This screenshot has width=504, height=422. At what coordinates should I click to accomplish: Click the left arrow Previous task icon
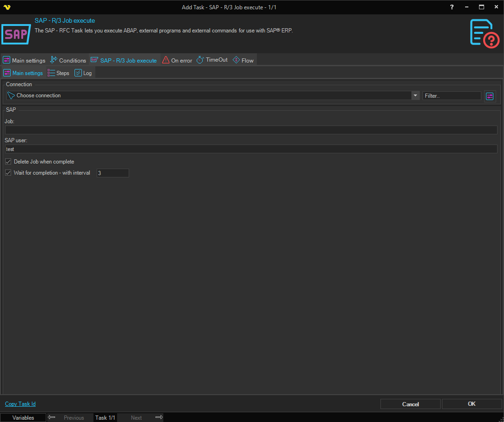coord(52,417)
